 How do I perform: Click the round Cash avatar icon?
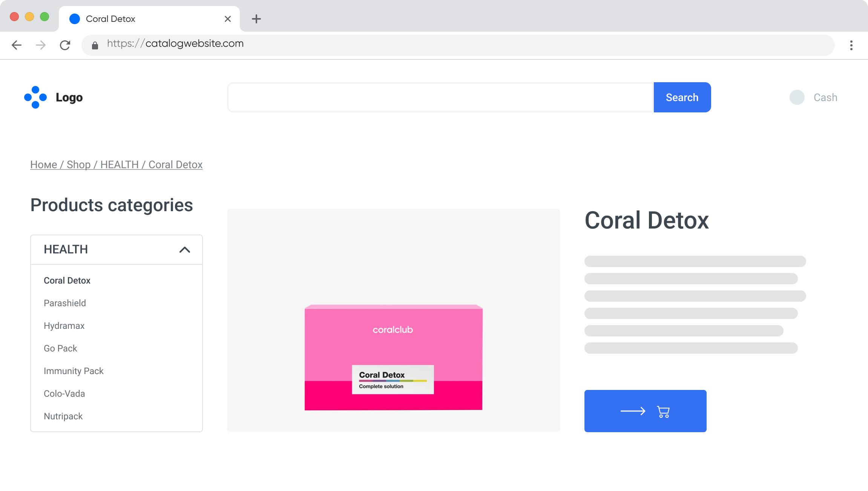[797, 97]
